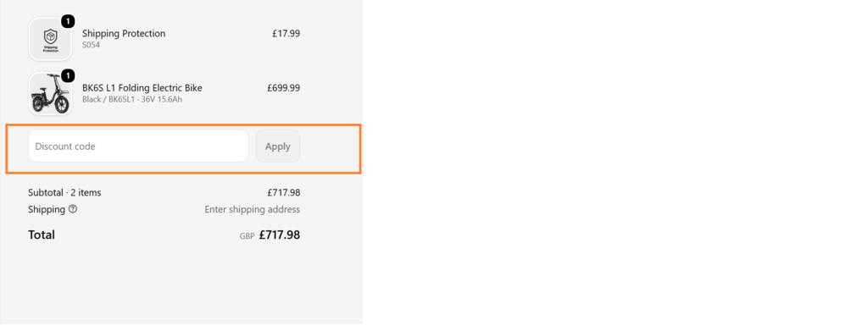
Task: Click the Black / BK6SL1 variant description
Action: [132, 99]
